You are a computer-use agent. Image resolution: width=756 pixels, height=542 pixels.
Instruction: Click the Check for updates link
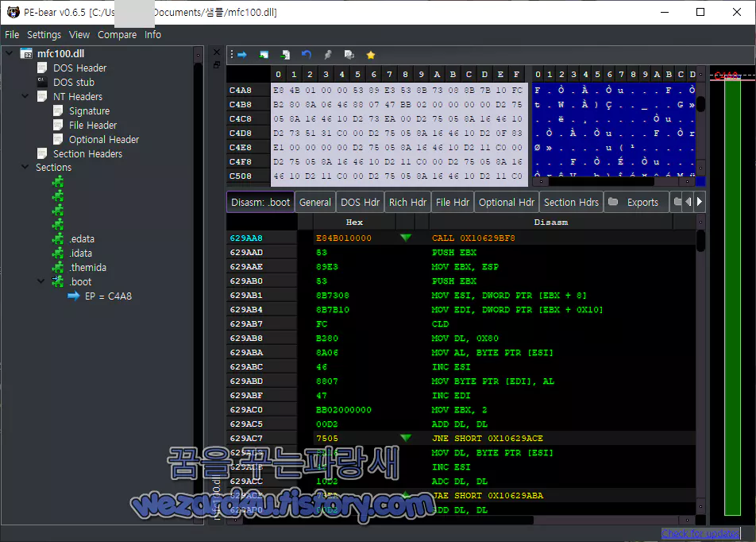point(700,533)
